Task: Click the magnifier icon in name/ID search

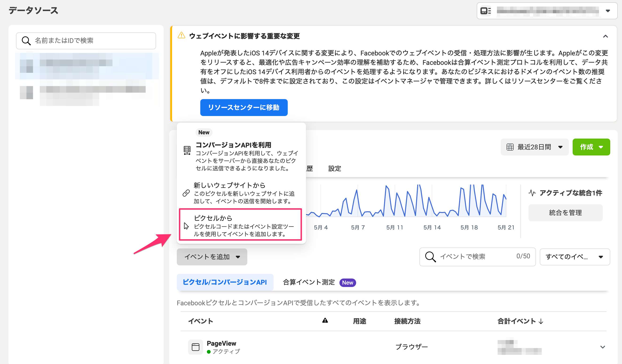Action: pos(26,41)
